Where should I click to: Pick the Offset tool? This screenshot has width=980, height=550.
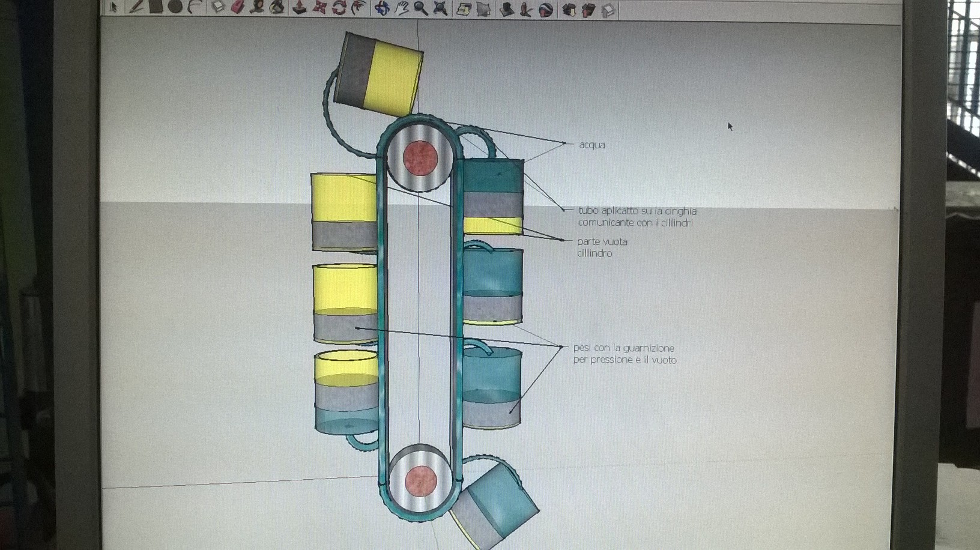[x=358, y=8]
